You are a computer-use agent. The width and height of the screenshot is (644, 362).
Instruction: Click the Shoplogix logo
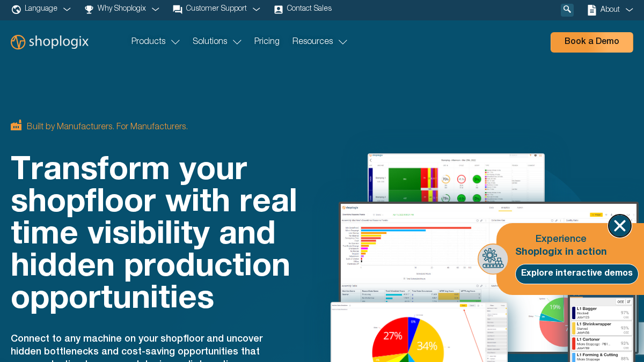pos(49,42)
